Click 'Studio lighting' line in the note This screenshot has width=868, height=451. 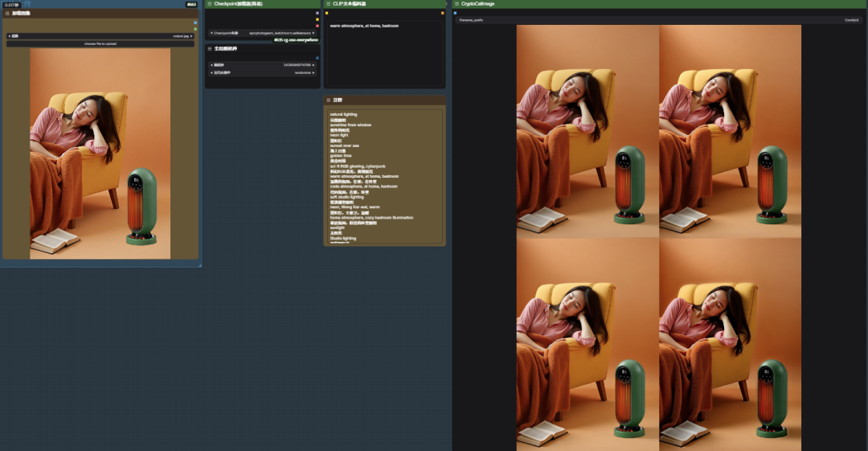(x=342, y=238)
